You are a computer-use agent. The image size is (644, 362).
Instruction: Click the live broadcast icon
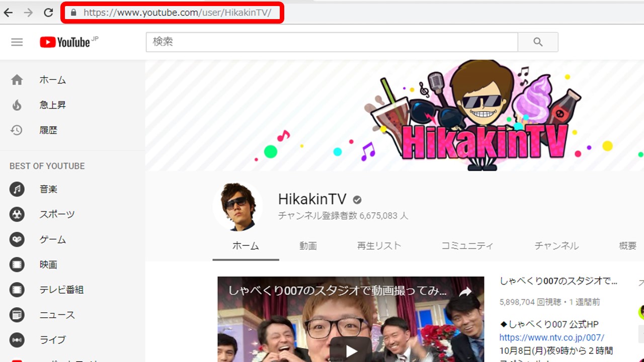tap(17, 340)
